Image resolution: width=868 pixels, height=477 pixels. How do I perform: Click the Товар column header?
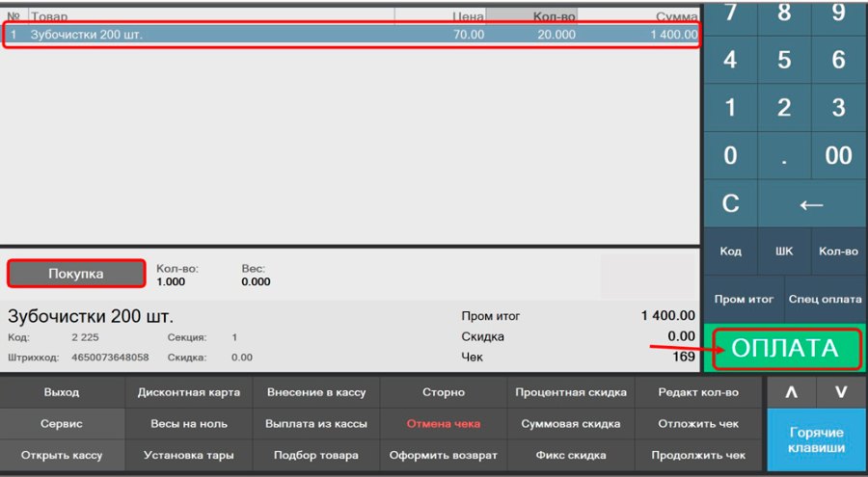tap(211, 16)
